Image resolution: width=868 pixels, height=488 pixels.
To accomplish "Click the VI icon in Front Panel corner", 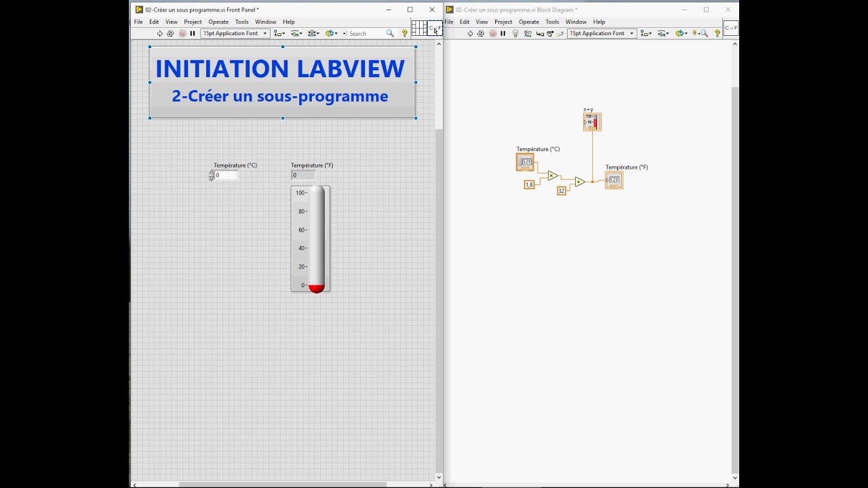I will [435, 28].
